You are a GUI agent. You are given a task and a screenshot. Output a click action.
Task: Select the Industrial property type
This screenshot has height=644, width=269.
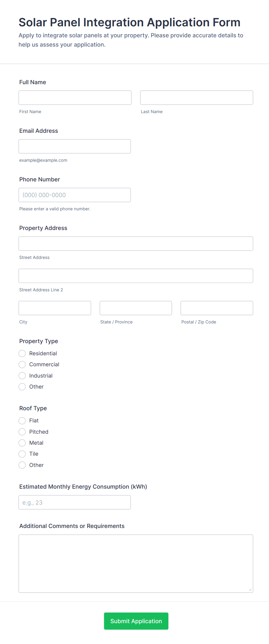click(x=22, y=376)
